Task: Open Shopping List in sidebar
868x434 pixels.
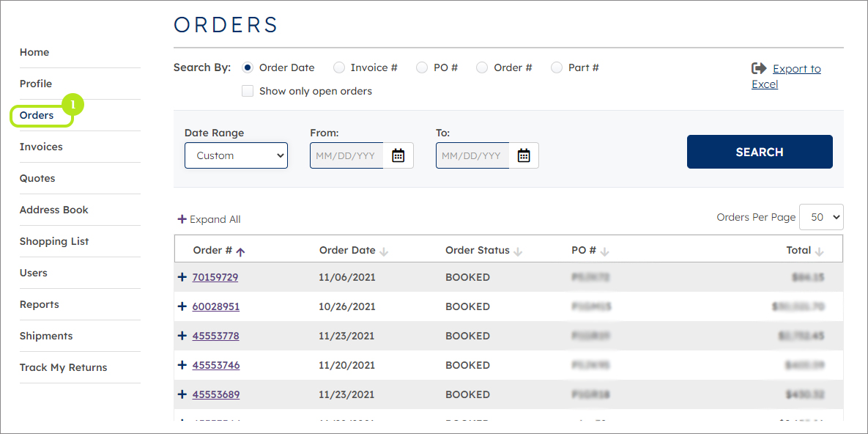Action: [54, 242]
